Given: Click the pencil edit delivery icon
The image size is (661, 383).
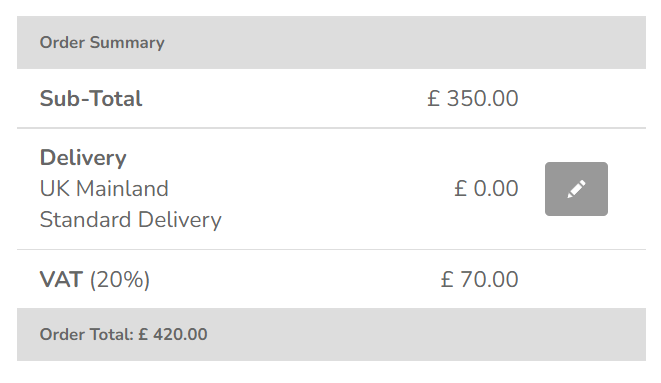Looking at the screenshot, I should pos(576,189).
